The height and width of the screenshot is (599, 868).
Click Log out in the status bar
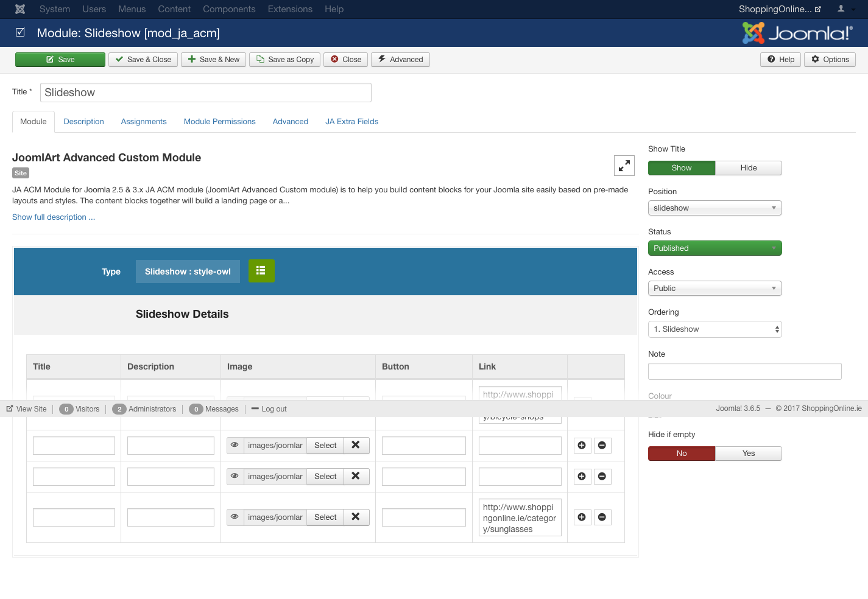pyautogui.click(x=269, y=409)
